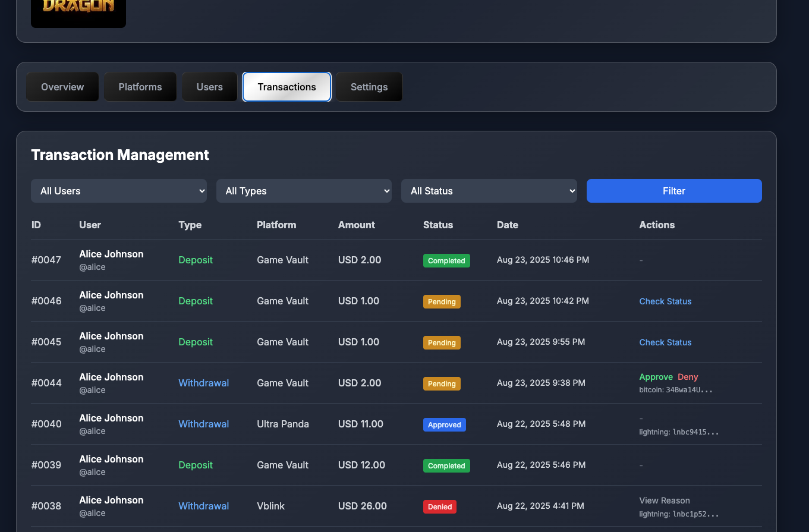The image size is (809, 532).
Task: Click the truncated bitcoin address under Approve
Action: [676, 389]
